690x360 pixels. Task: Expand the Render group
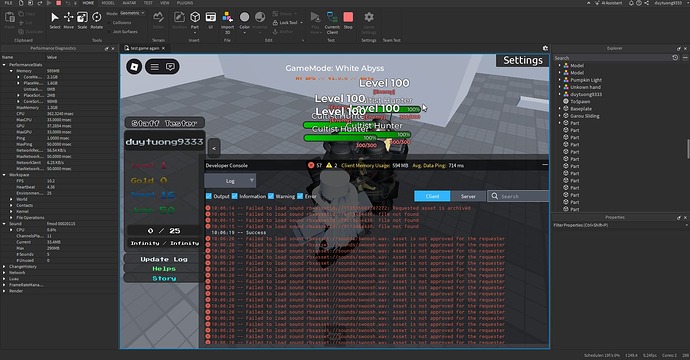[4, 291]
